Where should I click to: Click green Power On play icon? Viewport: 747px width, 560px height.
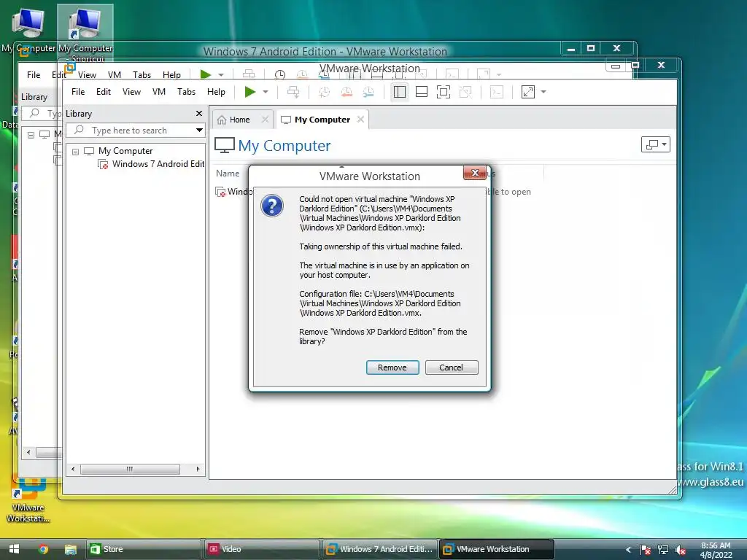[x=249, y=91]
